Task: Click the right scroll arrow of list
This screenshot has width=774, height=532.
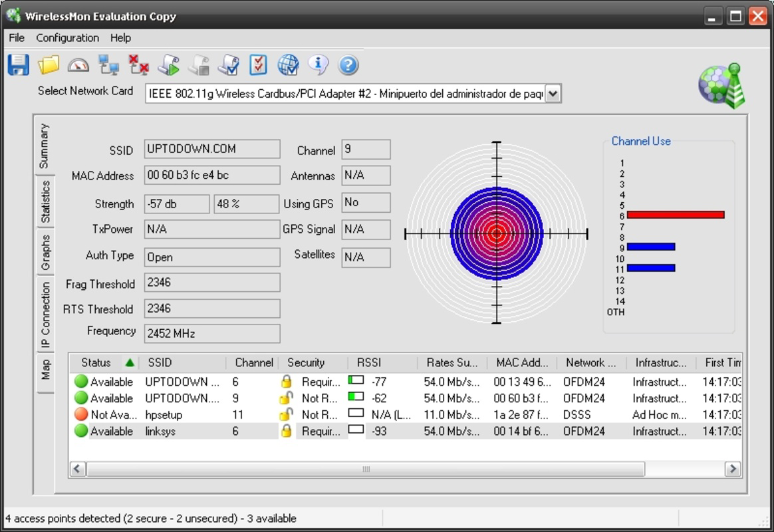Action: (733, 469)
